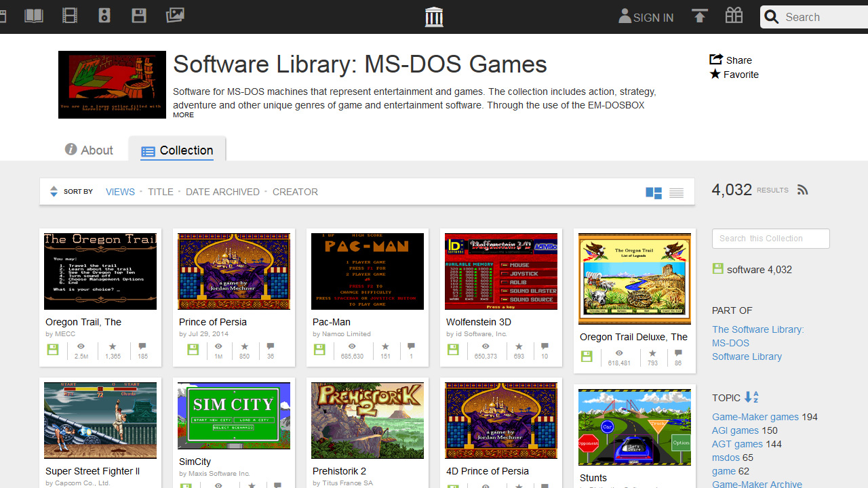Toggle the TOPIC sort order icon
The width and height of the screenshot is (868, 488).
click(x=751, y=397)
